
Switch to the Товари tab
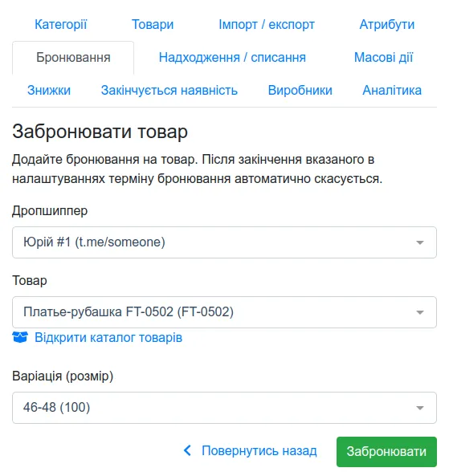(x=153, y=25)
